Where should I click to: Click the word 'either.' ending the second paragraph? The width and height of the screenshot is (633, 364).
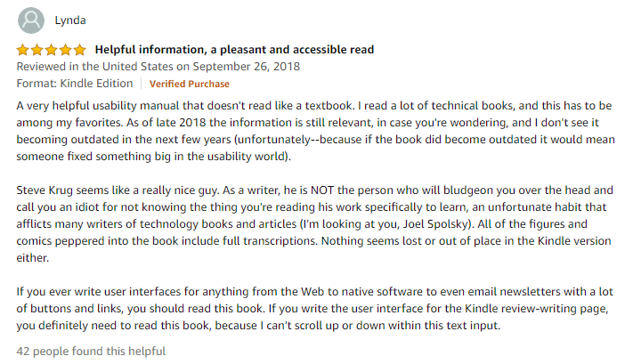[x=33, y=258]
